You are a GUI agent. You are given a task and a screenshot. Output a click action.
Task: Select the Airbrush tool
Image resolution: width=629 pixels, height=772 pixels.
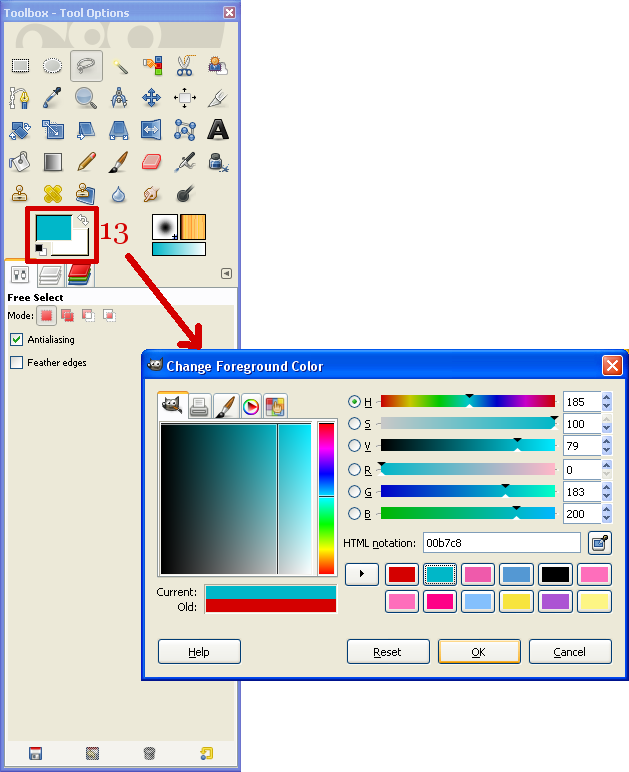tap(185, 162)
